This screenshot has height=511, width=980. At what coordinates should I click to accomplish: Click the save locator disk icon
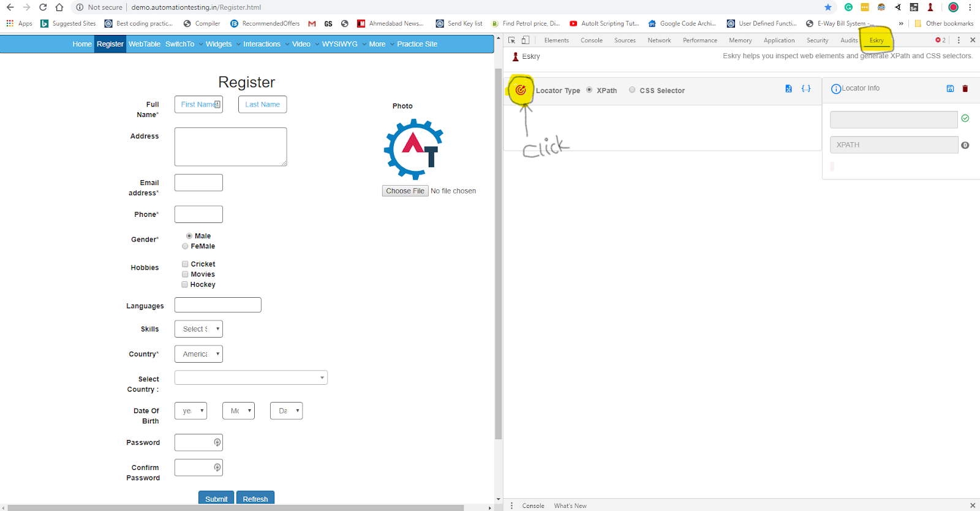click(950, 89)
